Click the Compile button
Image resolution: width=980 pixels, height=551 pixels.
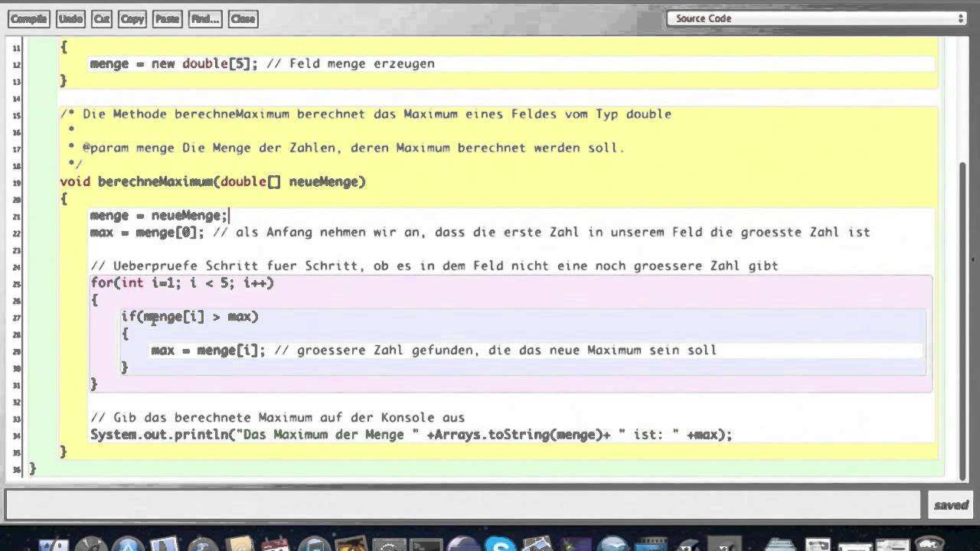pyautogui.click(x=28, y=19)
